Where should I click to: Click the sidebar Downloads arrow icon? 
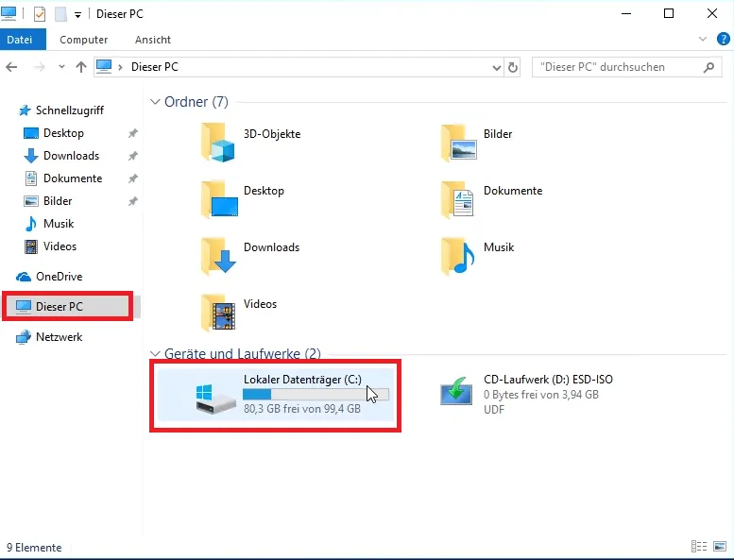31,156
